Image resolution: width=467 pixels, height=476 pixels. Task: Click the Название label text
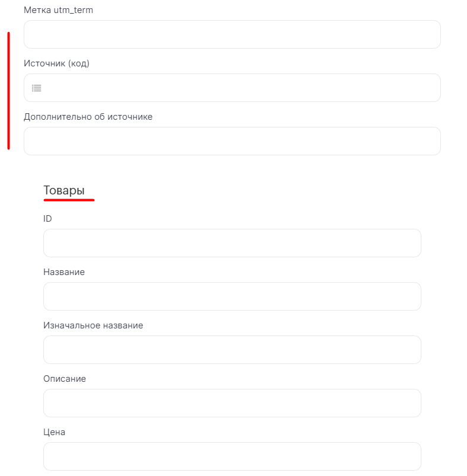(64, 272)
